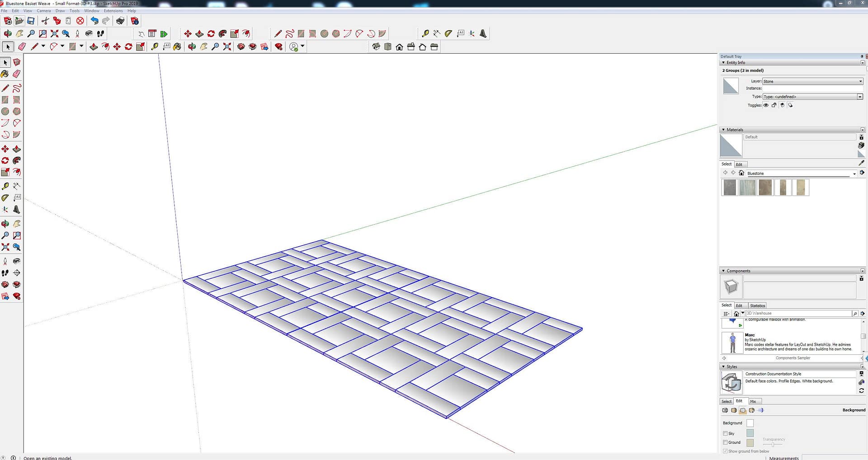The width and height of the screenshot is (868, 460).
Task: Click the Save floppy disk icon
Action: [x=31, y=21]
